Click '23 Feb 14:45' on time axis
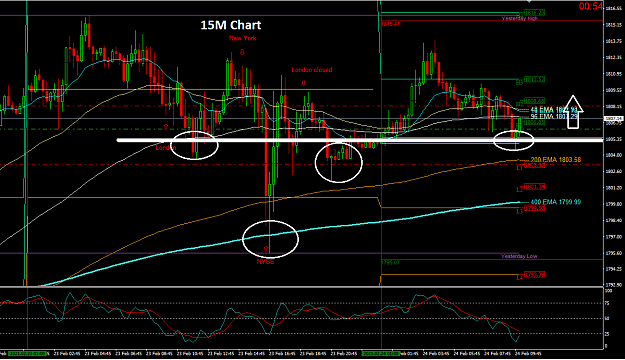625x360 pixels. [252, 353]
